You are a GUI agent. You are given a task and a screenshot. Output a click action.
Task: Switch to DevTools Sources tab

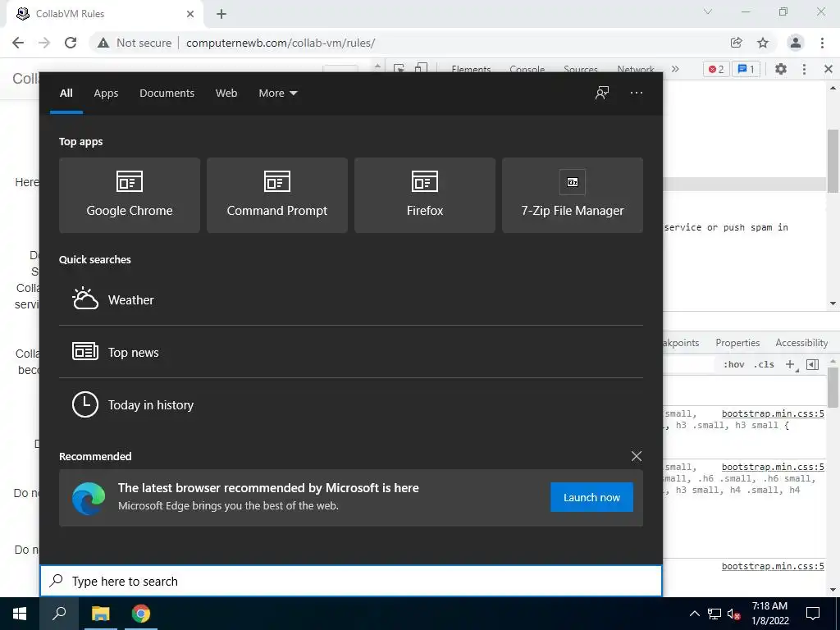coord(581,69)
